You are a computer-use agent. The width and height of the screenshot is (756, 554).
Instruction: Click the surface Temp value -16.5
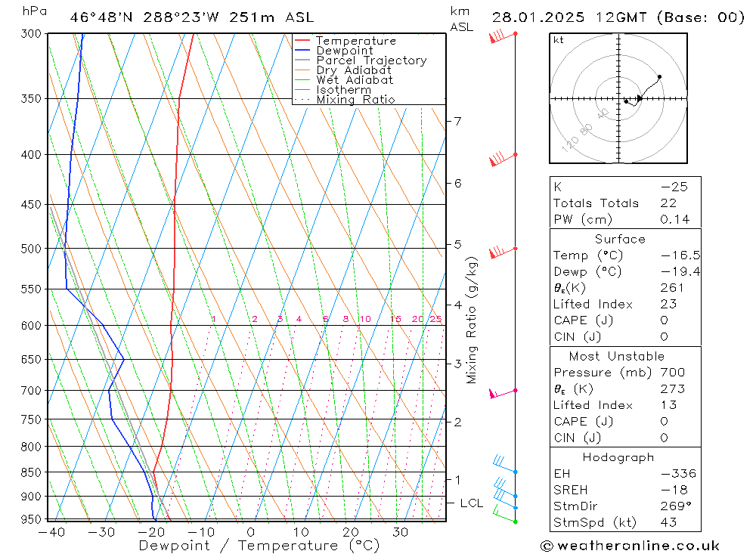pyautogui.click(x=680, y=255)
